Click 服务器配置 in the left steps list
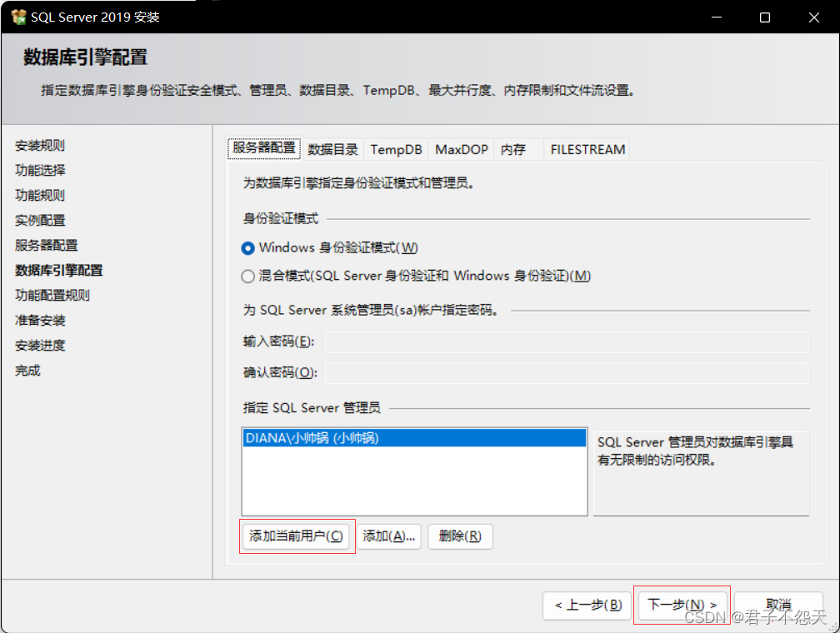Image resolution: width=840 pixels, height=633 pixels. pyautogui.click(x=46, y=245)
